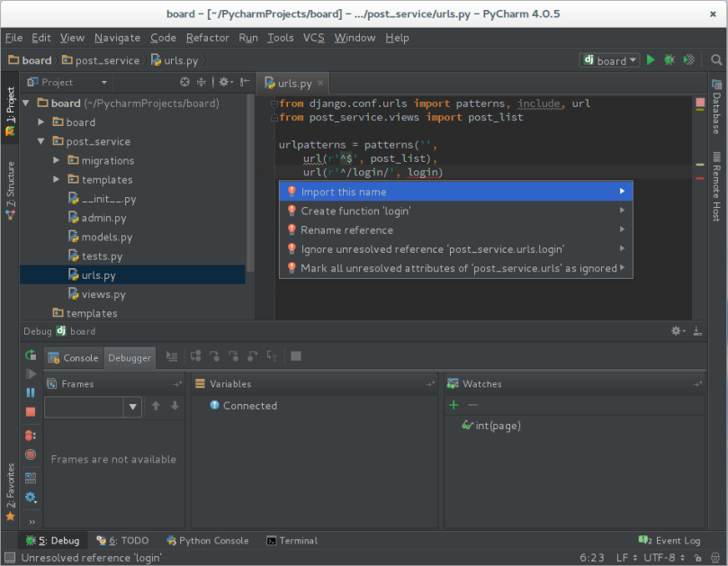
Task: Switch to Debugger tab
Action: [x=130, y=357]
